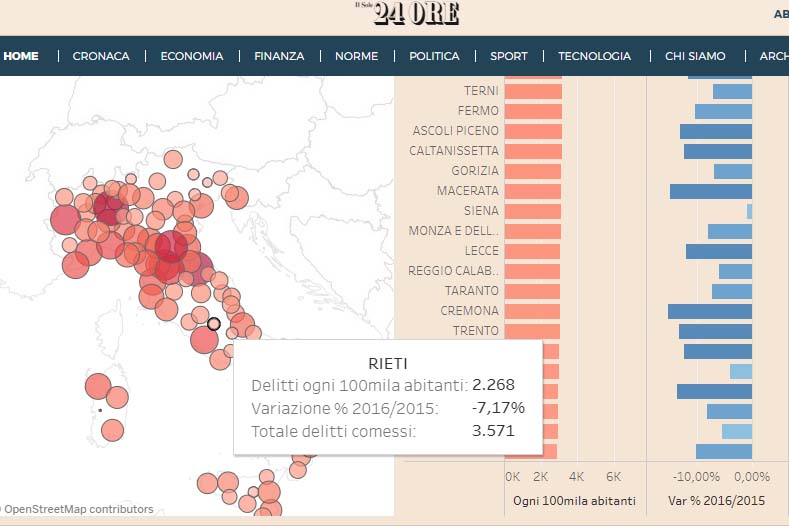Select the TRENTO variation bar
The height and width of the screenshot is (526, 789).
[x=715, y=331]
